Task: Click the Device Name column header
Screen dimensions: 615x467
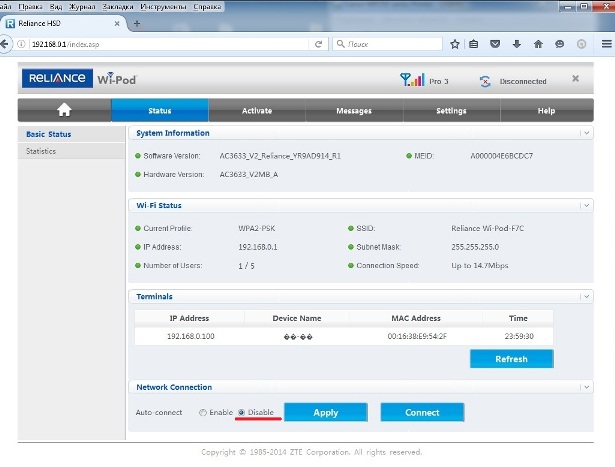Action: point(297,318)
